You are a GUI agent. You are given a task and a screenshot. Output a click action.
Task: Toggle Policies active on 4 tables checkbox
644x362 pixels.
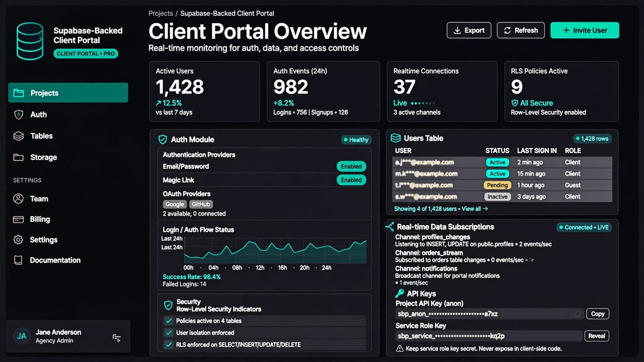tap(169, 321)
